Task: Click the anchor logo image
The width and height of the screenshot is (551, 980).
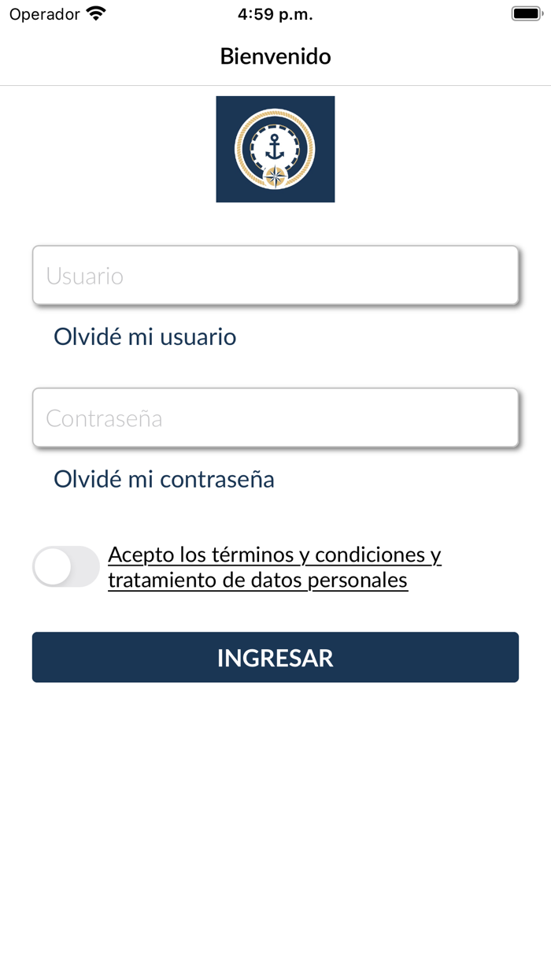Action: [275, 149]
